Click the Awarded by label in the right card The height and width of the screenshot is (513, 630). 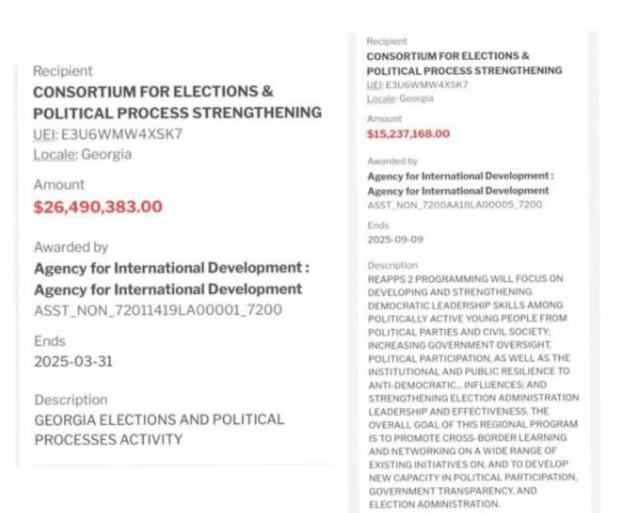pyautogui.click(x=389, y=159)
